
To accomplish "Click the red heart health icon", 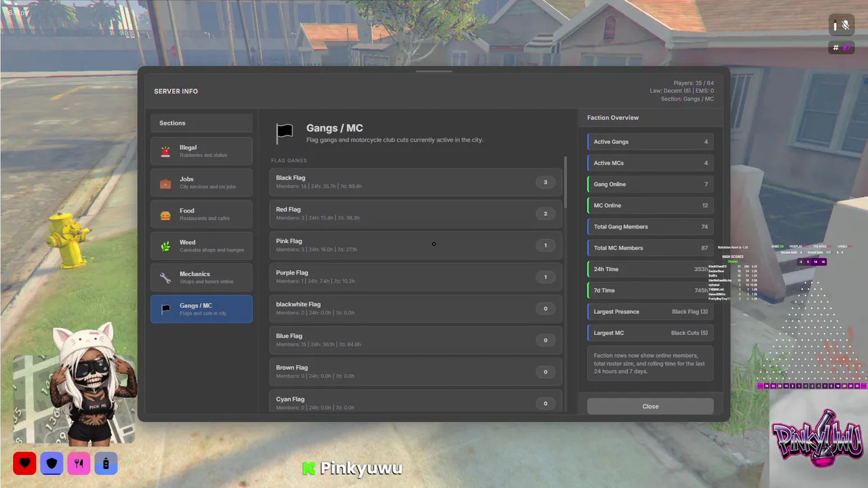I will (x=24, y=464).
